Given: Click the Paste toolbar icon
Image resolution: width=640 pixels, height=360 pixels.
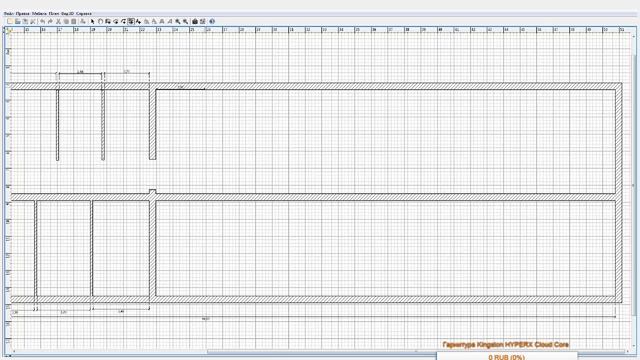Looking at the screenshot, I should point(73,21).
